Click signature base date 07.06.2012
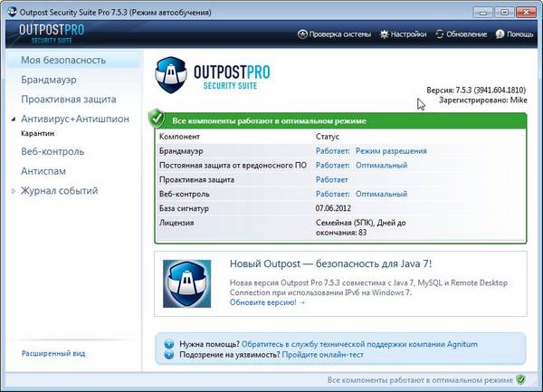 333,208
